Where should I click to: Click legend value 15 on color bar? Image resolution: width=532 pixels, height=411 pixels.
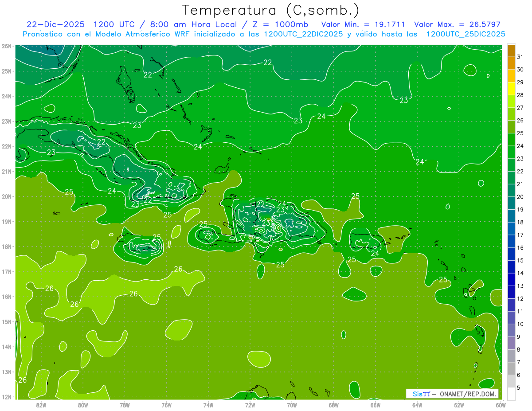click(520, 260)
